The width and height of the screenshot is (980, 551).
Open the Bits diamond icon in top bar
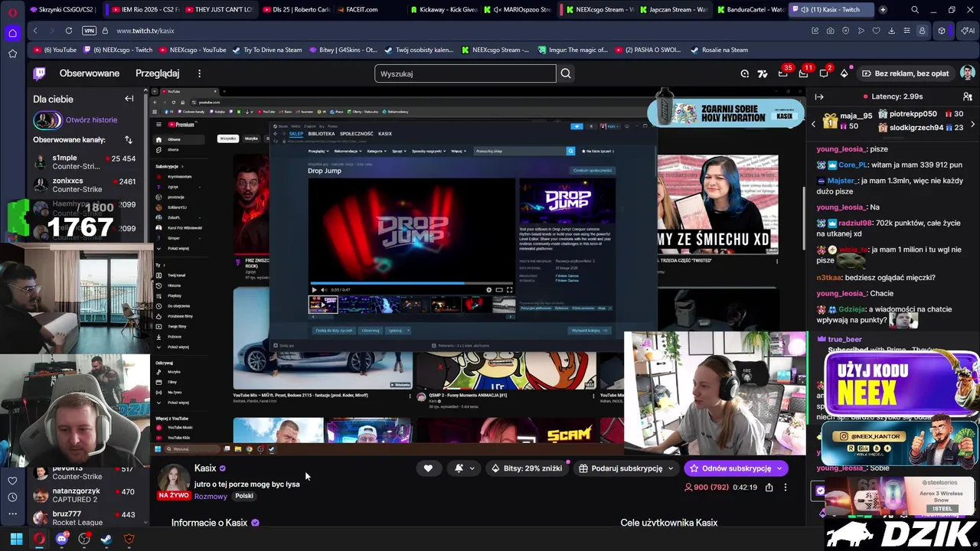844,73
